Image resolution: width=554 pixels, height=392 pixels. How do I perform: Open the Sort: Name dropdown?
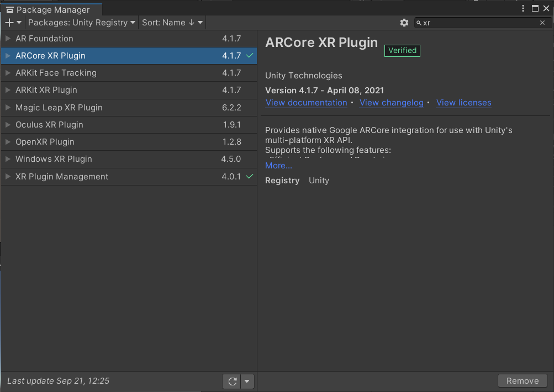pyautogui.click(x=172, y=23)
